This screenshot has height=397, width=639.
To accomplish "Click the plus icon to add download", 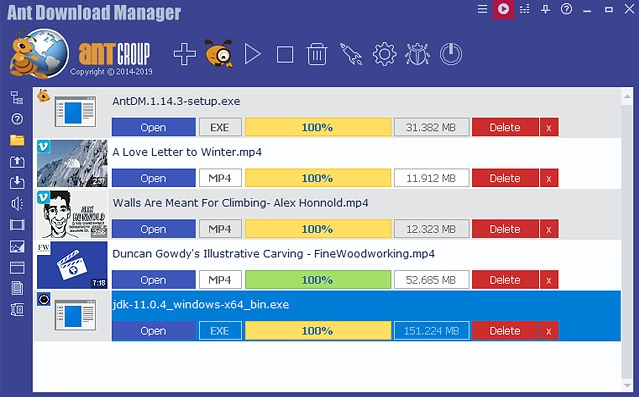I will (185, 54).
